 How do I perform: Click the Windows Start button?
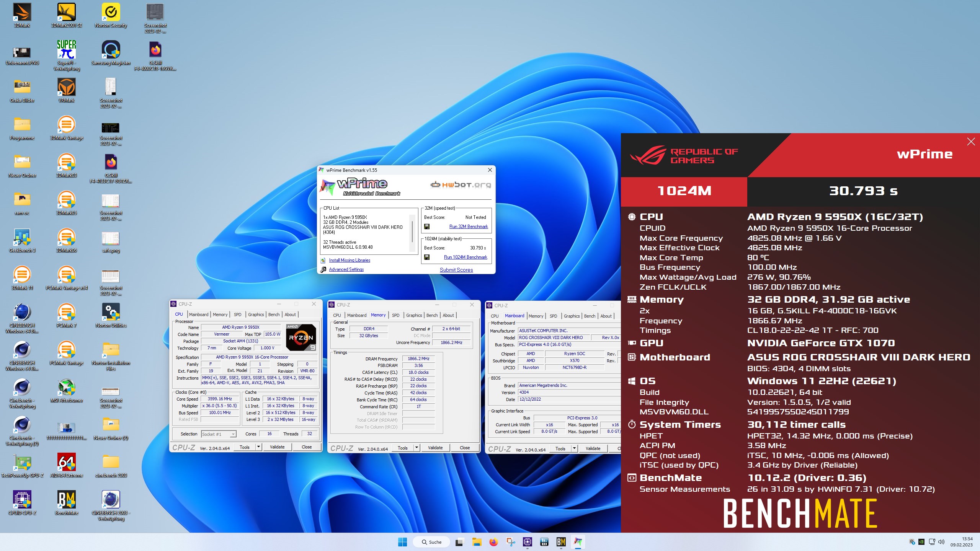tap(402, 542)
